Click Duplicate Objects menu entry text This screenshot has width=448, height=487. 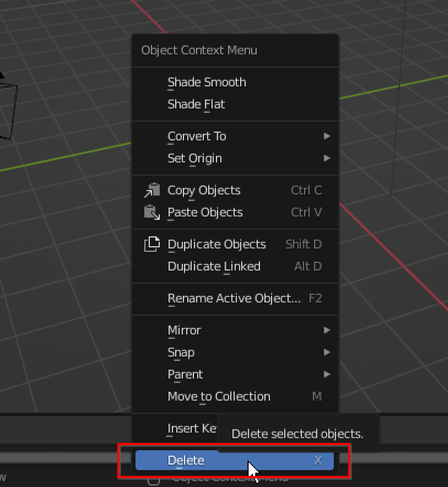[x=217, y=244]
